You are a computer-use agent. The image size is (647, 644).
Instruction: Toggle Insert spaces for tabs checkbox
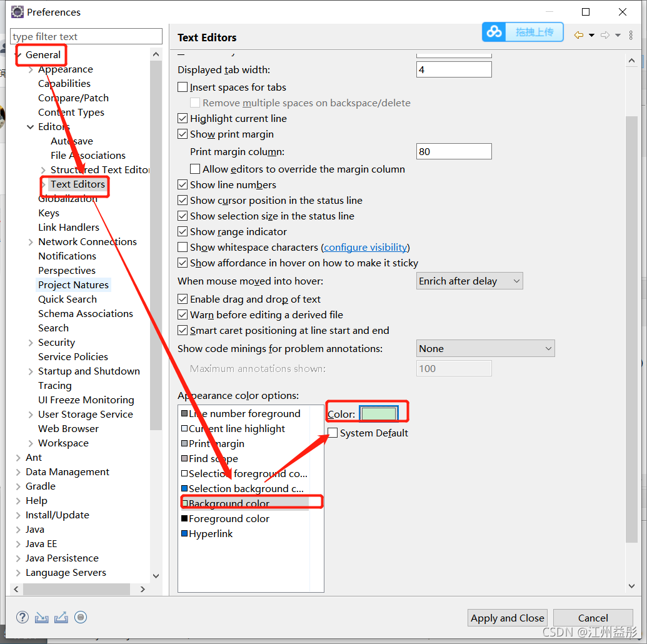183,87
